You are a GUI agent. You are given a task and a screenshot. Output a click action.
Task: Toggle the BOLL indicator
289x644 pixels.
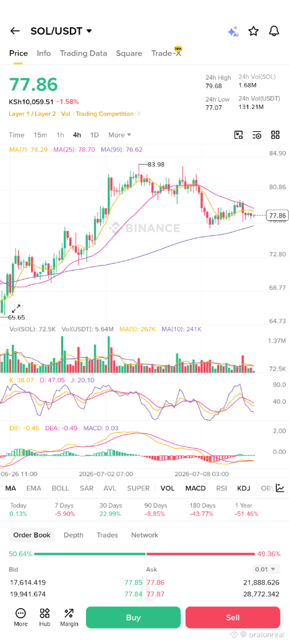[61, 488]
